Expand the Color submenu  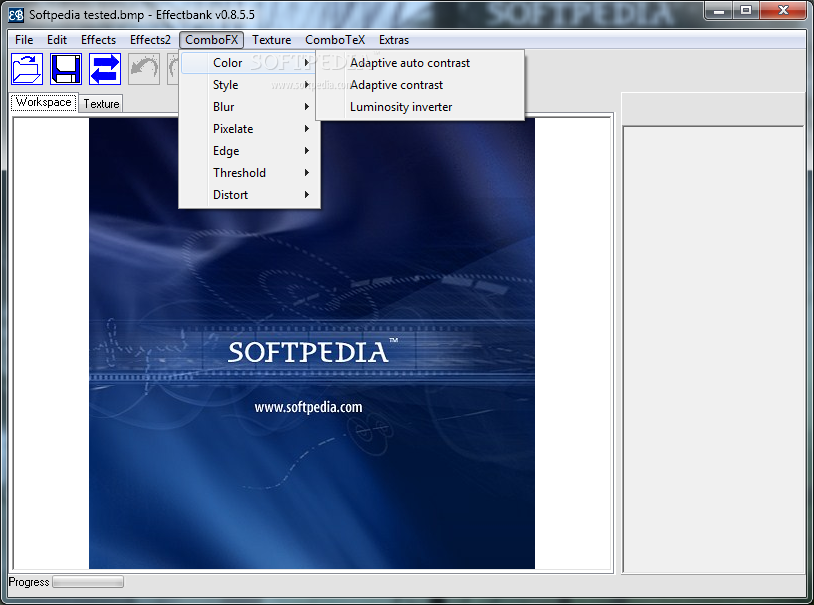249,63
